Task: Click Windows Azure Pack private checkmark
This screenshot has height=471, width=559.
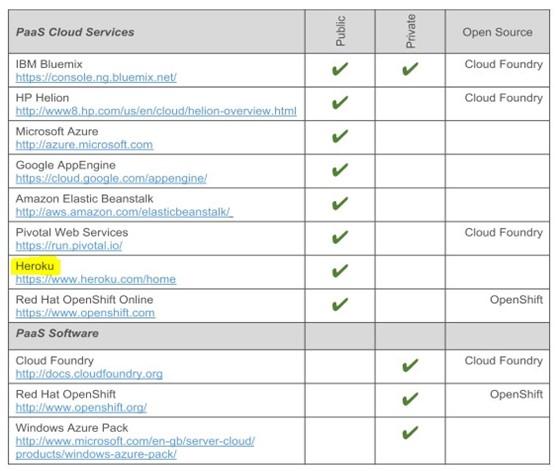Action: 410,432
